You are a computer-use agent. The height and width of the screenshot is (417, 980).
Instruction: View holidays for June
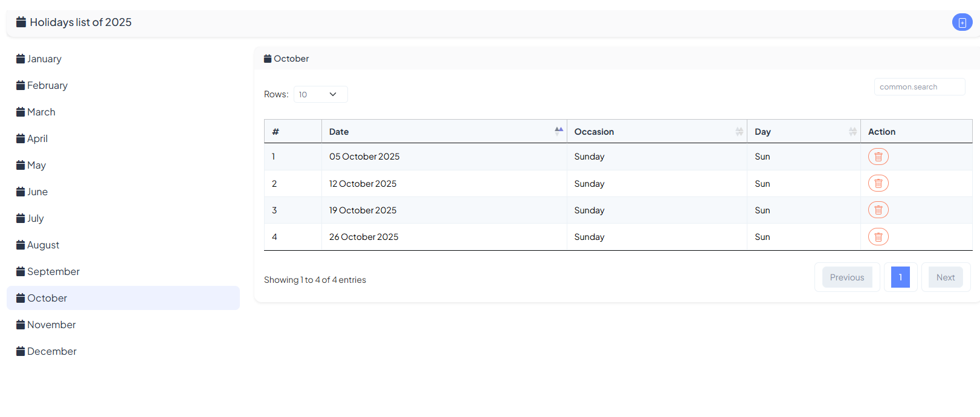(37, 192)
